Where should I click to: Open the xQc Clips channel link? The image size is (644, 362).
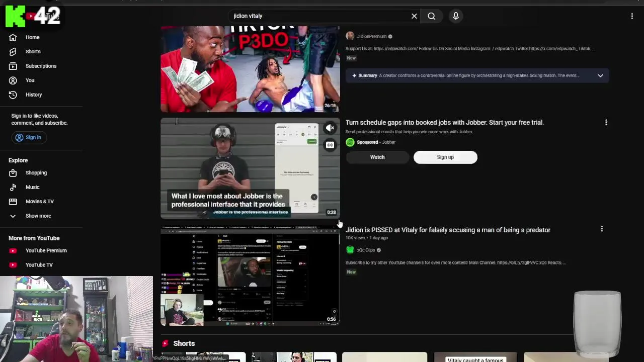point(366,250)
